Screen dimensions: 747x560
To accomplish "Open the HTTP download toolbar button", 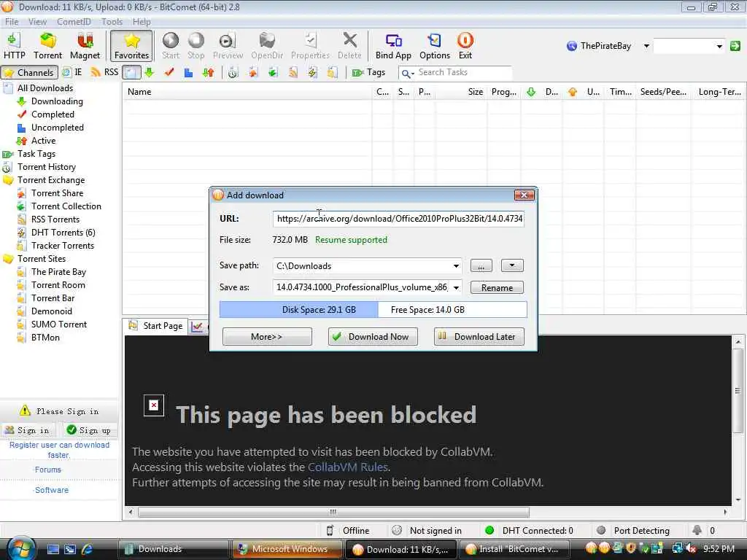I will (15, 46).
